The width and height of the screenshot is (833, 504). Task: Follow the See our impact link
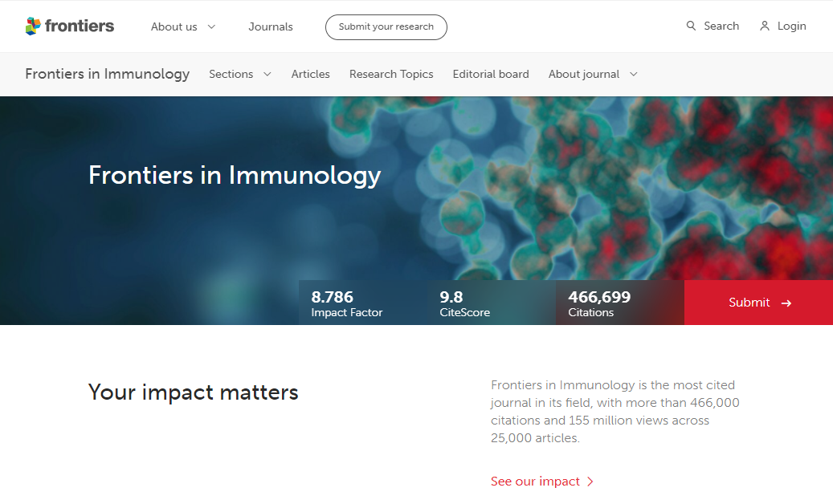[x=535, y=482]
